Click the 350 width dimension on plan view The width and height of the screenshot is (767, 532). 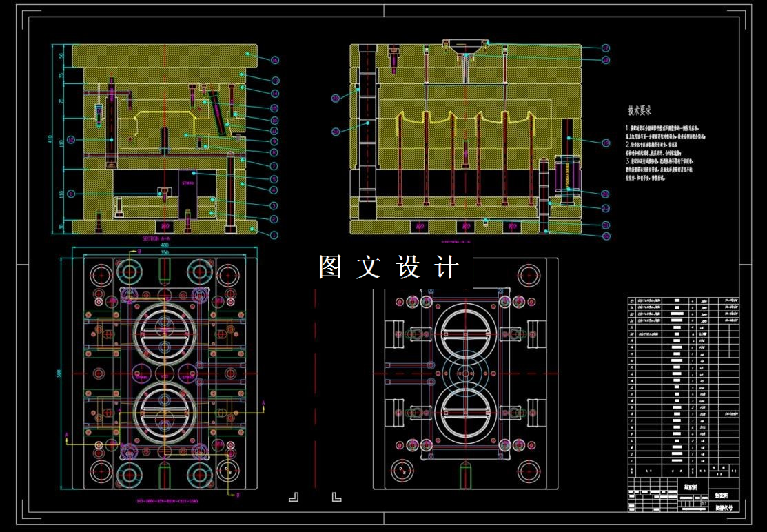[164, 252]
